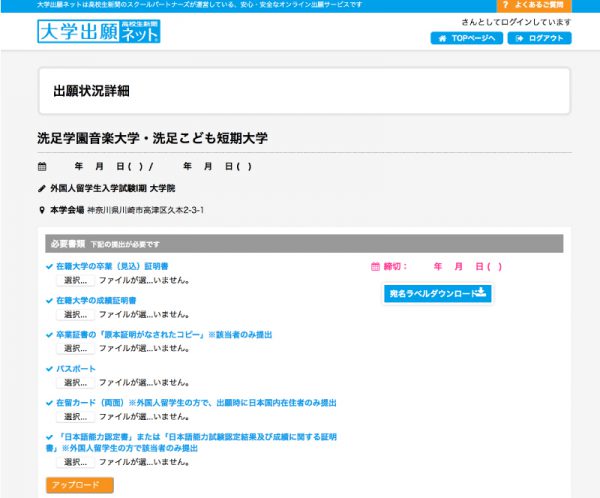Go to TOPページへ
This screenshot has height=498, width=600.
[466, 38]
